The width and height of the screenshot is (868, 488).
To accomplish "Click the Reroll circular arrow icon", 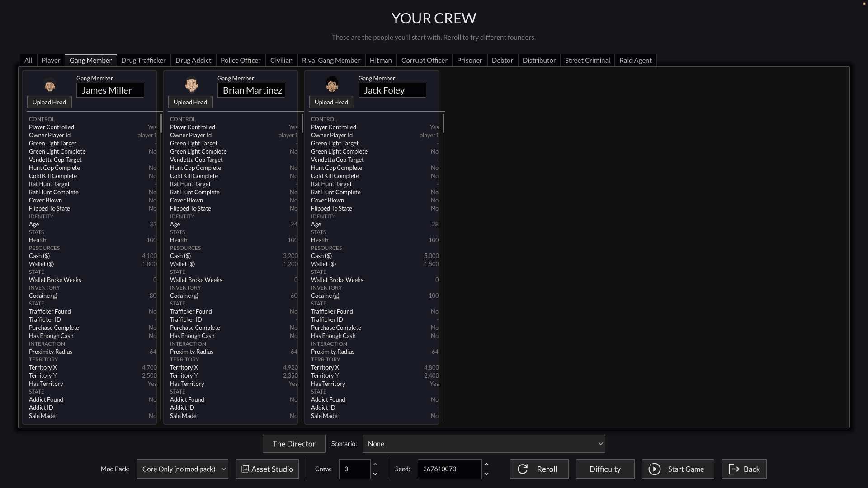I will click(523, 469).
